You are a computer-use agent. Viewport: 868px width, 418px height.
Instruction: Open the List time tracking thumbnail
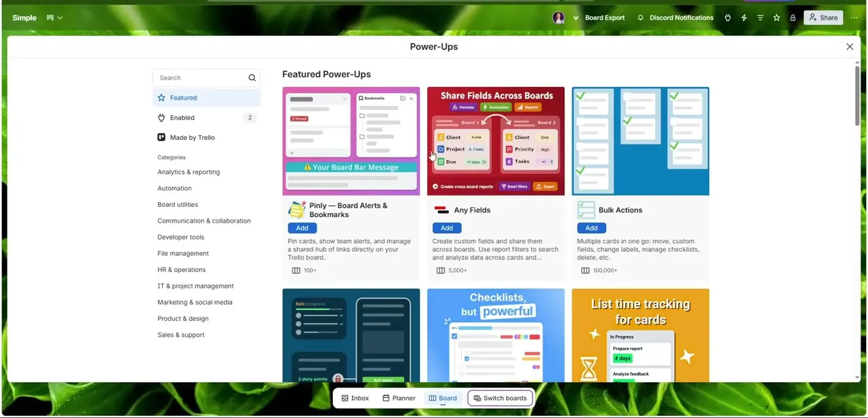640,335
